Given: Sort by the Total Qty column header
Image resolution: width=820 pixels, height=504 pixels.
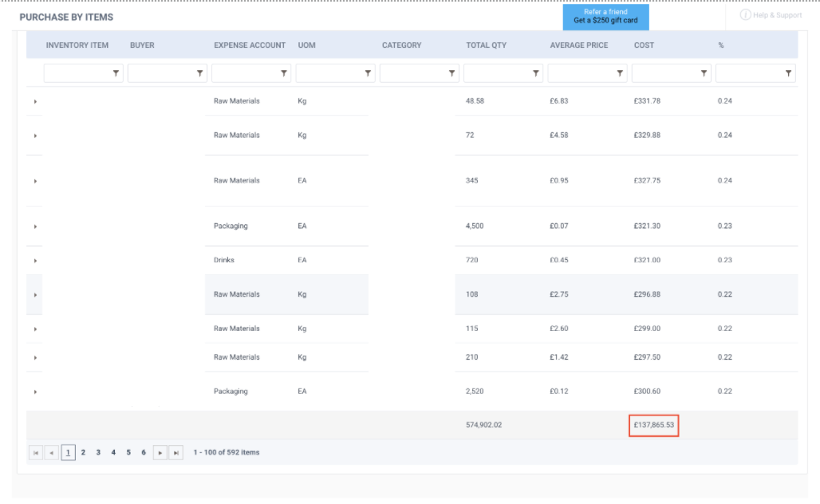Looking at the screenshot, I should point(487,45).
